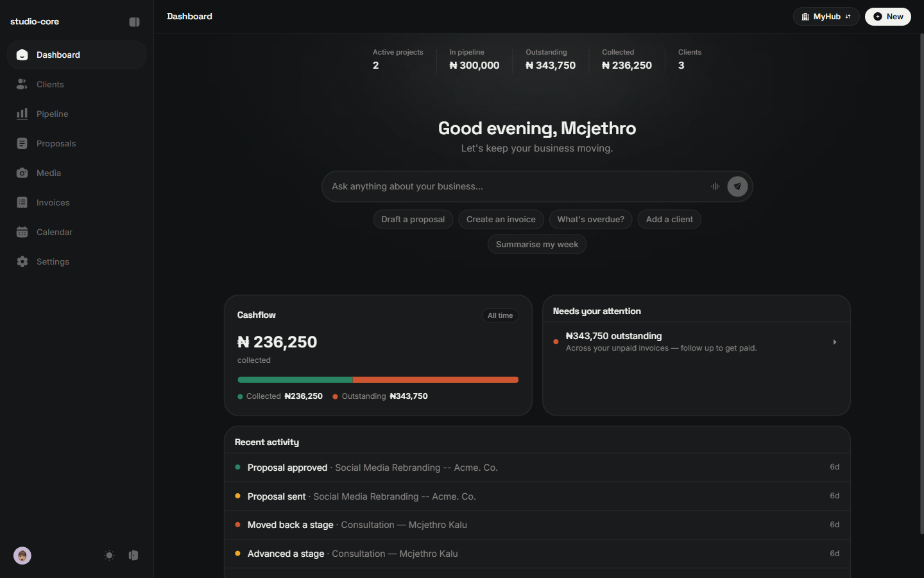
Task: Click the Create an invoice suggestion
Action: [x=501, y=219]
